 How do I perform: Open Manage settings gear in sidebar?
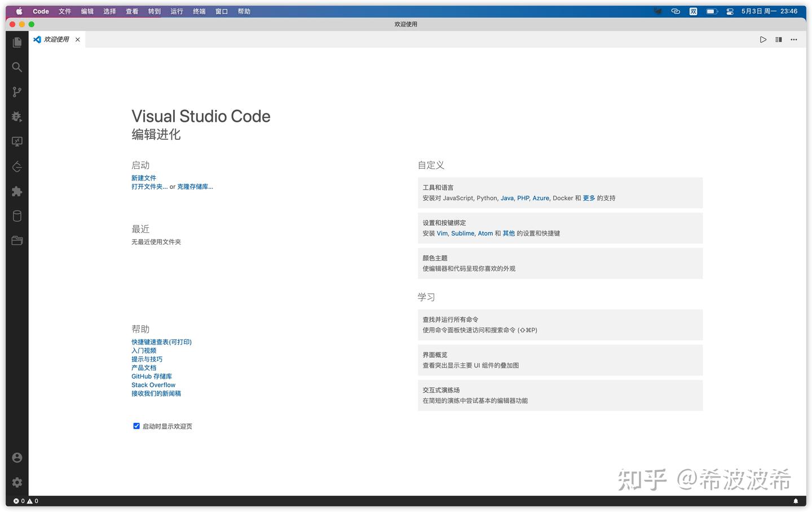point(16,482)
